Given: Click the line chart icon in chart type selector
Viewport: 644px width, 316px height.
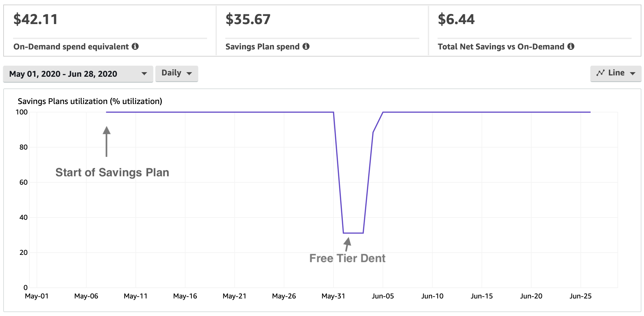Looking at the screenshot, I should click(600, 73).
